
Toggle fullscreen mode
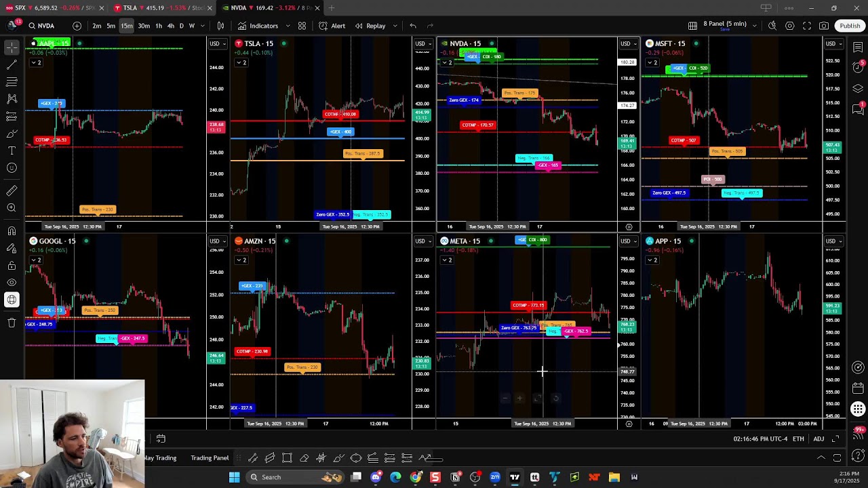[x=807, y=26]
